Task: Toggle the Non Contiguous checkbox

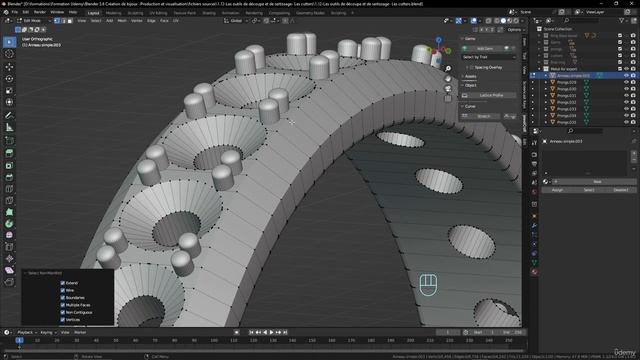Action: click(x=62, y=312)
